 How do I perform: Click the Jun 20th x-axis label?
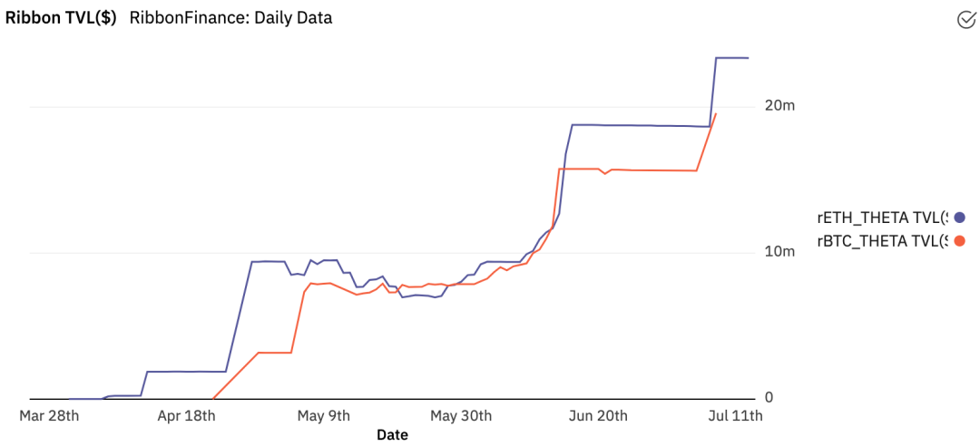[599, 415]
